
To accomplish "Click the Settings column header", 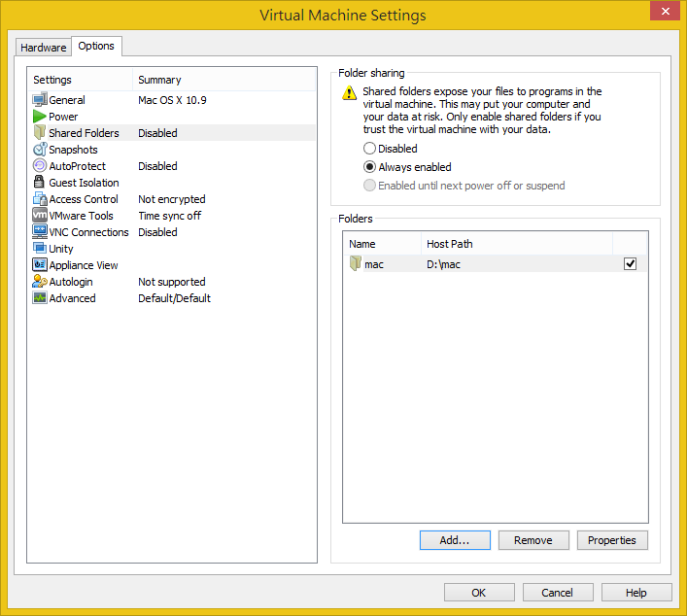I will pos(81,80).
